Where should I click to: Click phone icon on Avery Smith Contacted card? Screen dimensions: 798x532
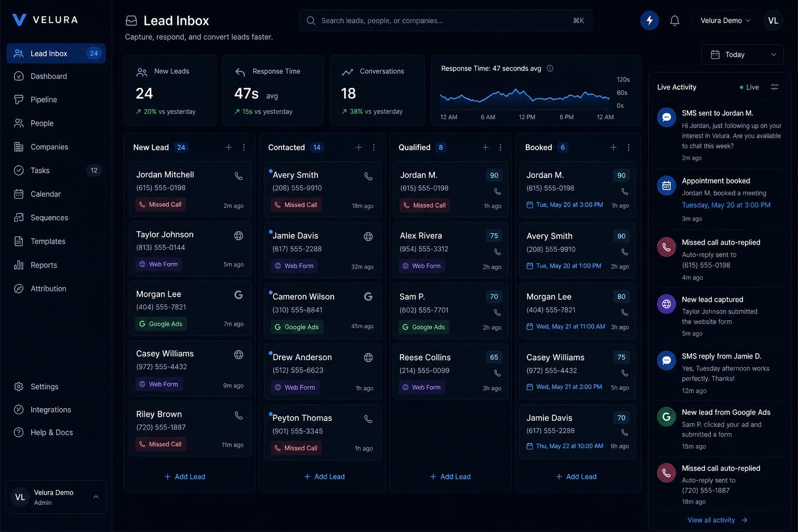click(x=368, y=177)
